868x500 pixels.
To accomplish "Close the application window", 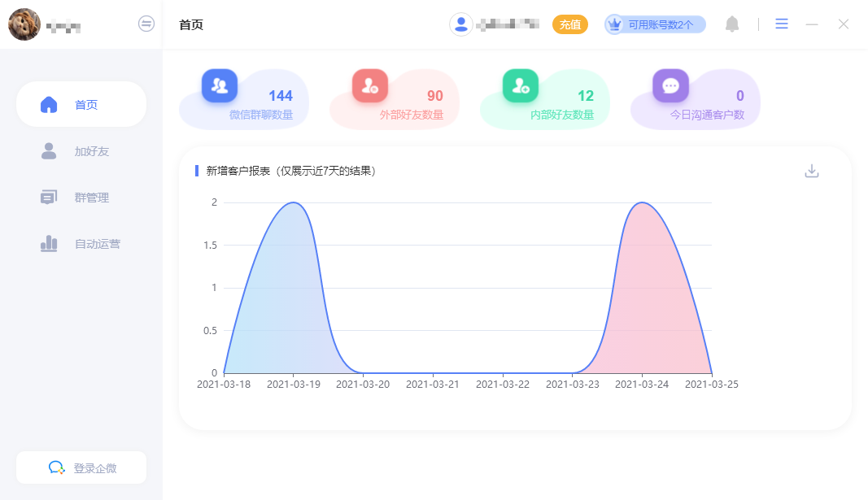I will [x=843, y=24].
